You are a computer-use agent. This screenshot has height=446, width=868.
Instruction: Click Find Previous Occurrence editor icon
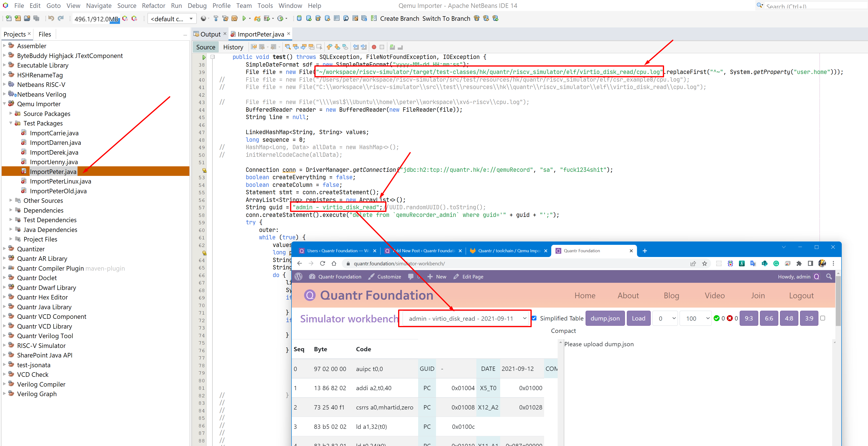coord(296,47)
